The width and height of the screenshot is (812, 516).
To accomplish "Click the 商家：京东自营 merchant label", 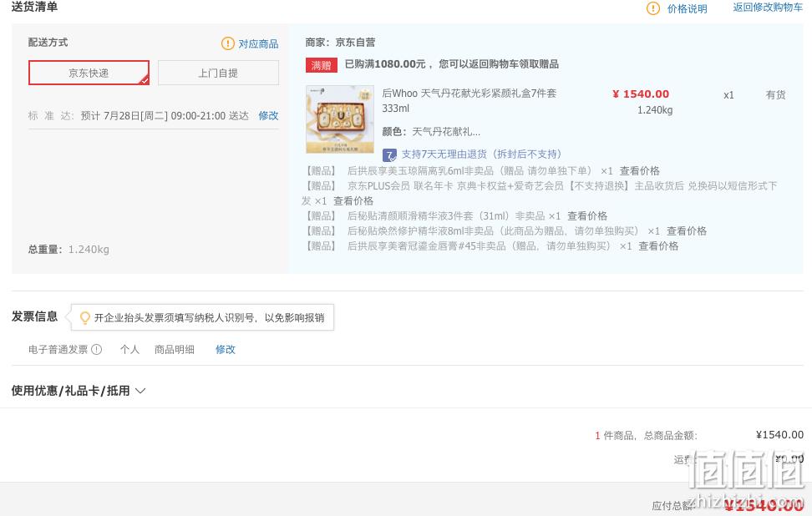I will [x=340, y=43].
